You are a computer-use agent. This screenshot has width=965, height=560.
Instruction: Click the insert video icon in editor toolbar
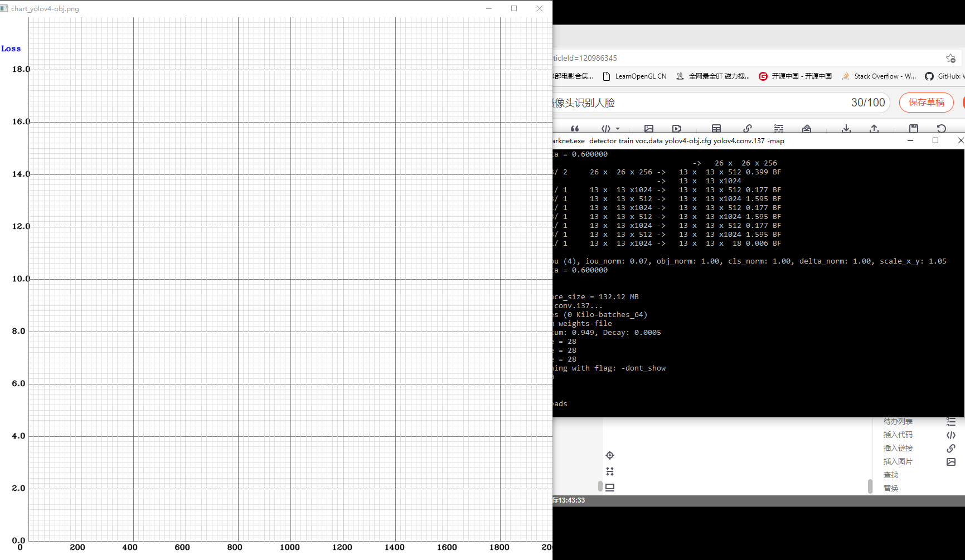(x=677, y=129)
